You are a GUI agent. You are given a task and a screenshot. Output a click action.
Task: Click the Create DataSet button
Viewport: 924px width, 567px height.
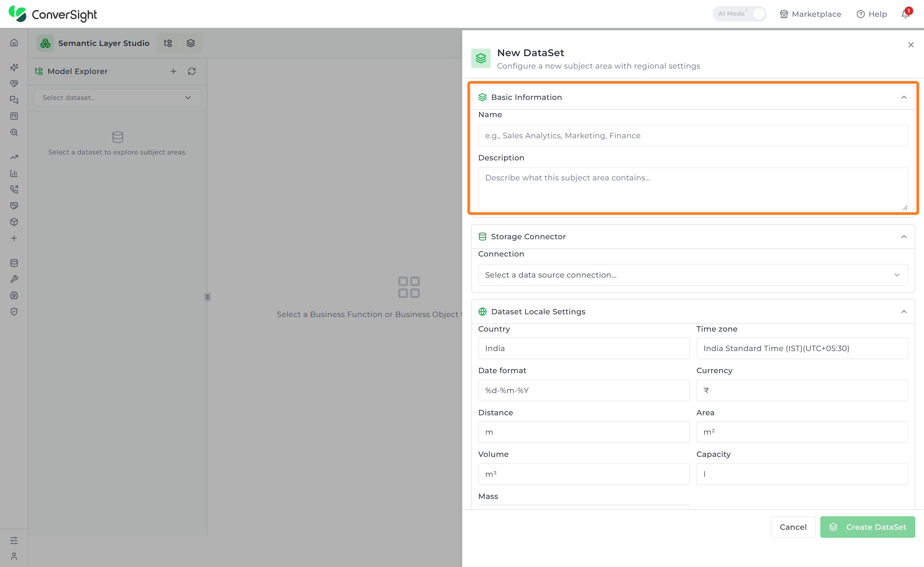coord(867,527)
